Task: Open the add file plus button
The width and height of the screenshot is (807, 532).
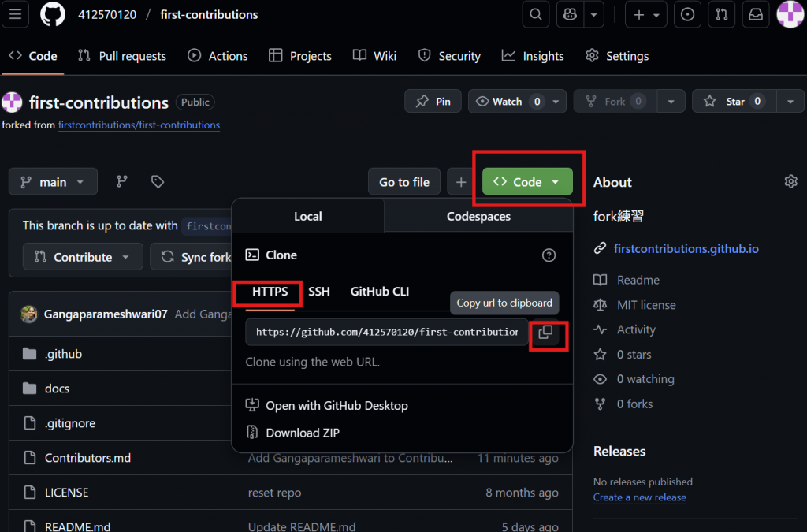Action: [x=460, y=181]
